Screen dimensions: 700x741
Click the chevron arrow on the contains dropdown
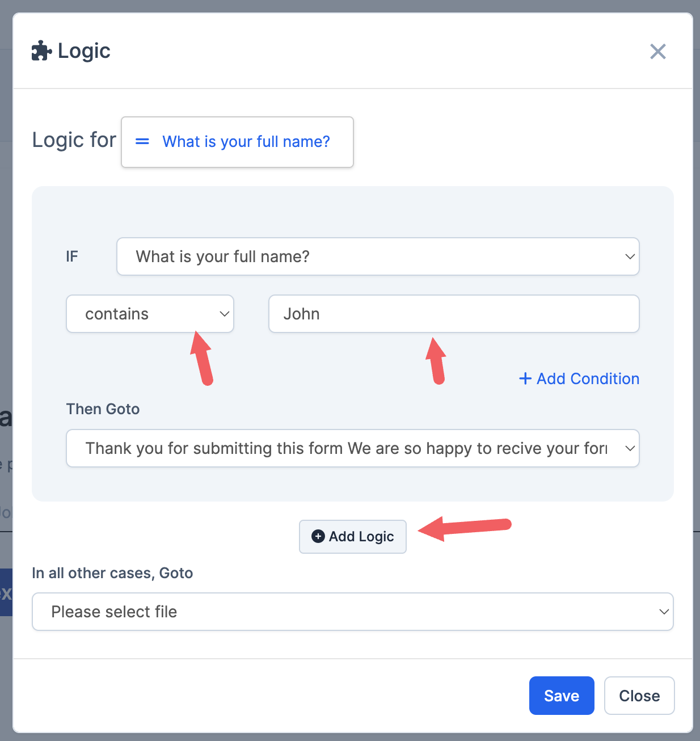point(225,314)
